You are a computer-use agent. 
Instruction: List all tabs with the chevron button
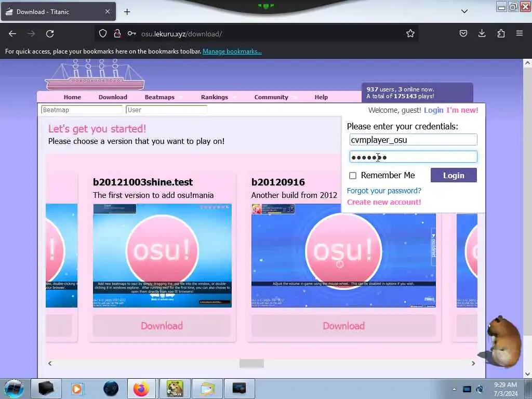click(x=464, y=11)
